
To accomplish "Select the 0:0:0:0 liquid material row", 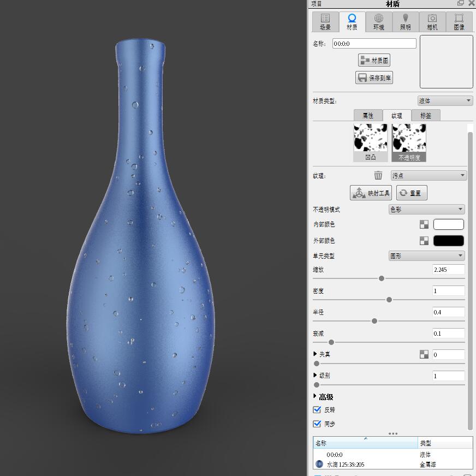I will 393,455.
